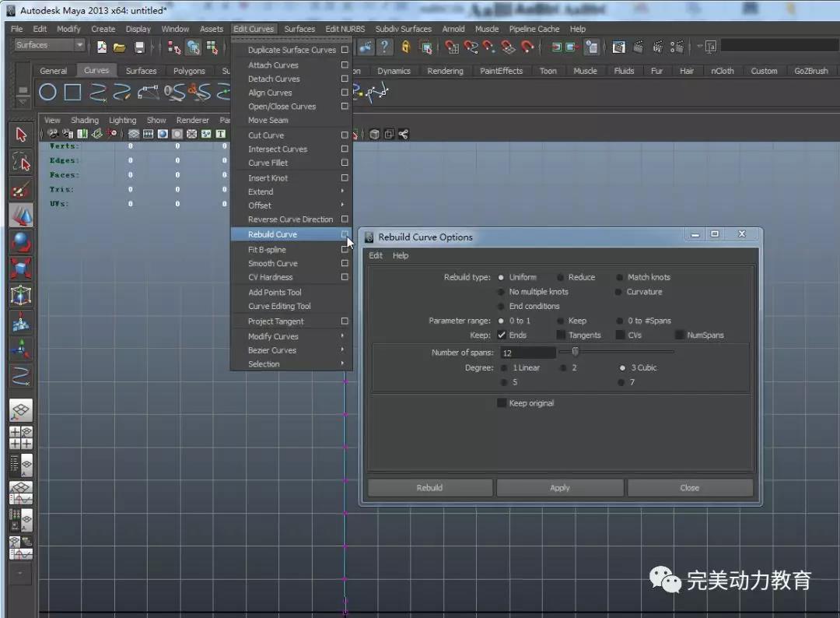Image resolution: width=840 pixels, height=618 pixels.
Task: Enable the Keep Tangents checkbox
Action: 561,335
